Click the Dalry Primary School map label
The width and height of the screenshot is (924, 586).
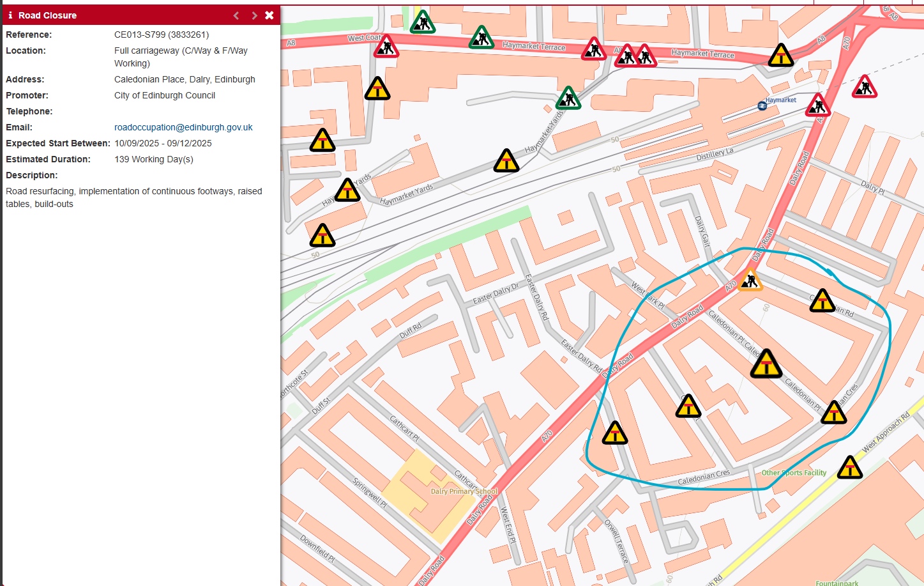(464, 491)
